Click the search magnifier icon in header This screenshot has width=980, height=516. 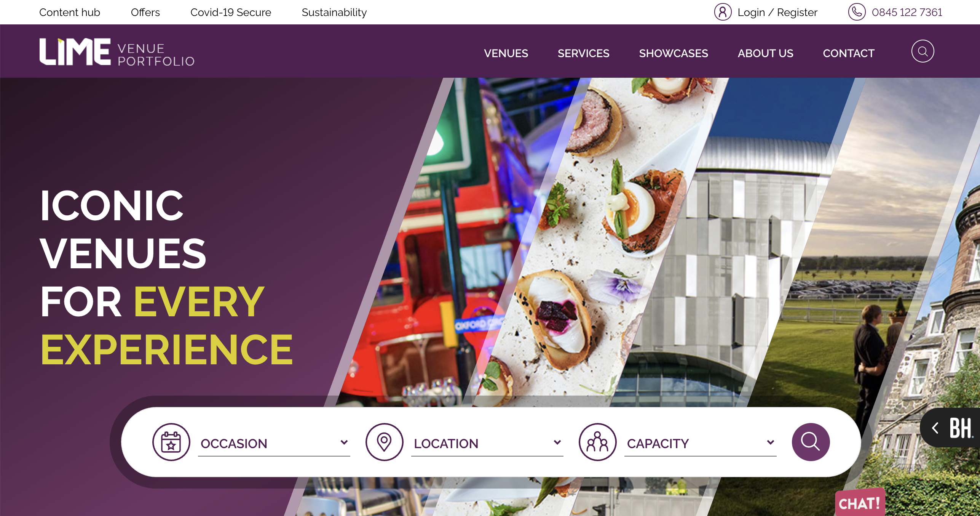point(923,51)
